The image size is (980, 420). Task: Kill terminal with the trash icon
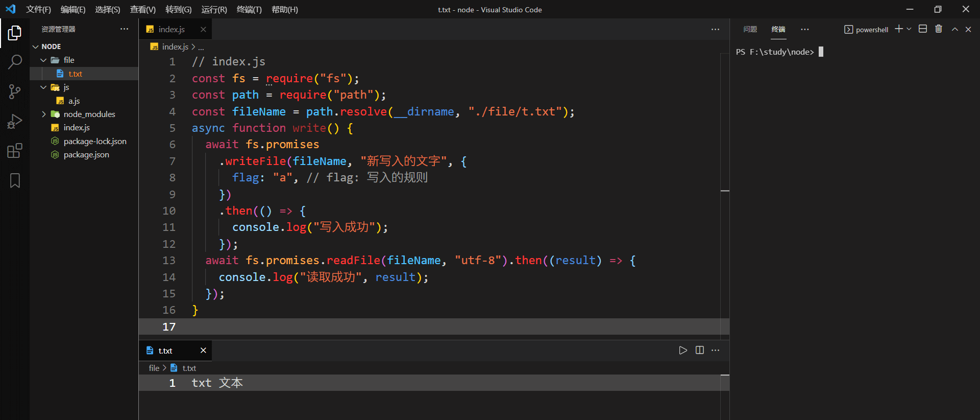(x=939, y=29)
